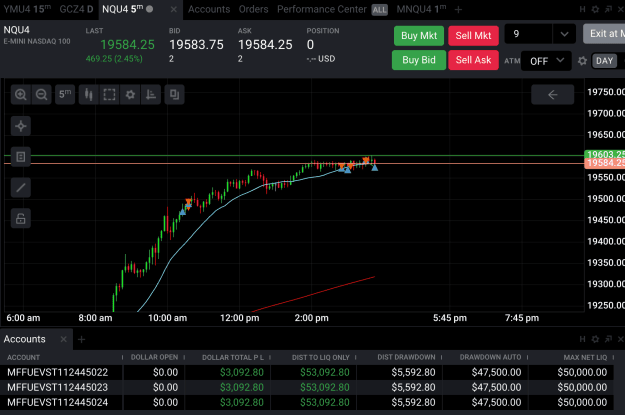This screenshot has width=625, height=415.
Task: Open the Orders tab
Action: [254, 9]
